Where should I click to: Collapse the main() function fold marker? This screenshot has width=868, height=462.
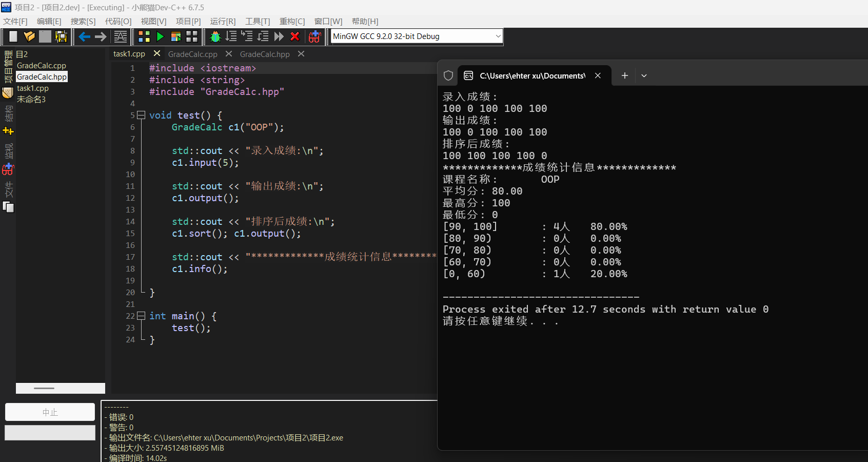141,316
